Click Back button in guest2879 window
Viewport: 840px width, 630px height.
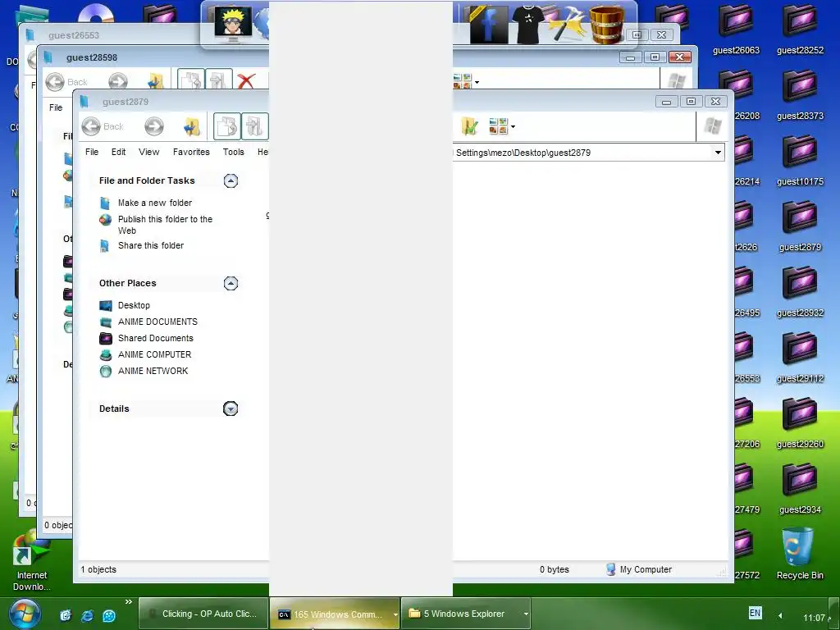(103, 126)
